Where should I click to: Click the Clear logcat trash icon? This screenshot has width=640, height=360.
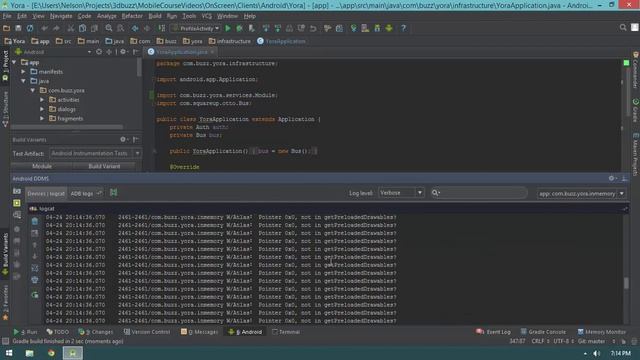[x=35, y=221]
